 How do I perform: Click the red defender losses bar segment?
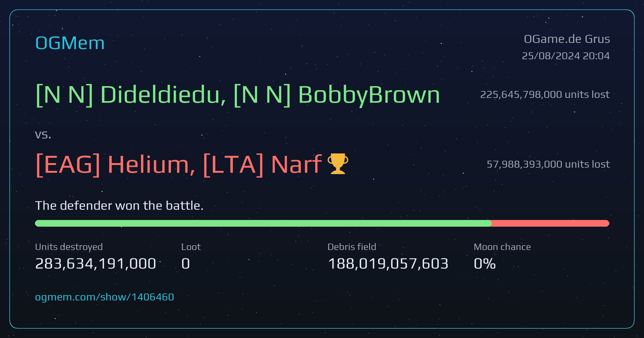pyautogui.click(x=550, y=223)
